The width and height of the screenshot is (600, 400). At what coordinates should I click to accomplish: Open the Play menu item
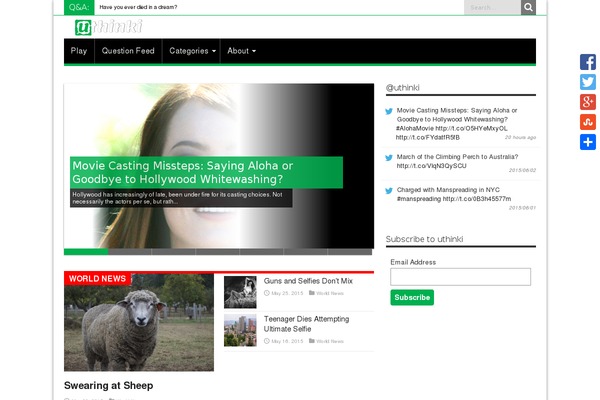[x=79, y=51]
